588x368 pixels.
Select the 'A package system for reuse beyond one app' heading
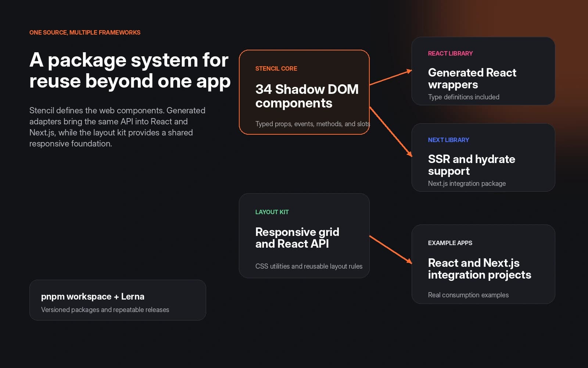tap(130, 70)
